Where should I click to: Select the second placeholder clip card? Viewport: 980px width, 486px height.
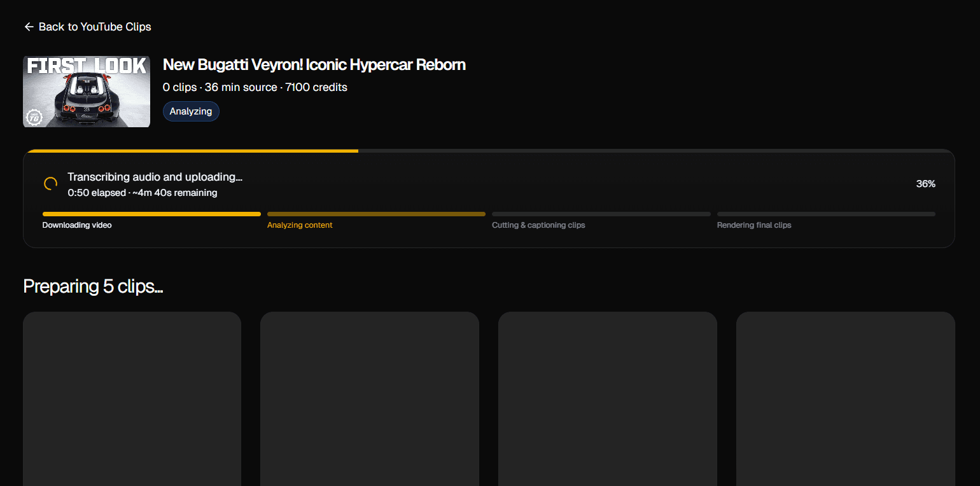(369, 399)
